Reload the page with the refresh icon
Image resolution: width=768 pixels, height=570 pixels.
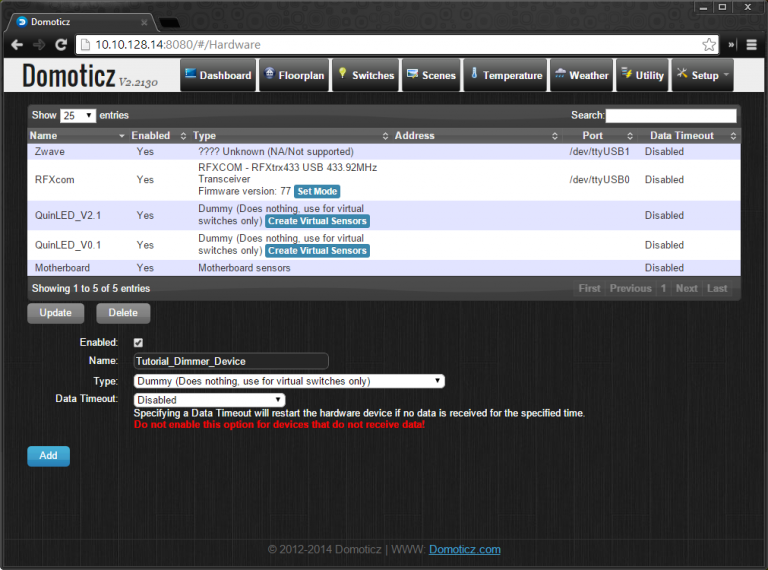pyautogui.click(x=61, y=45)
